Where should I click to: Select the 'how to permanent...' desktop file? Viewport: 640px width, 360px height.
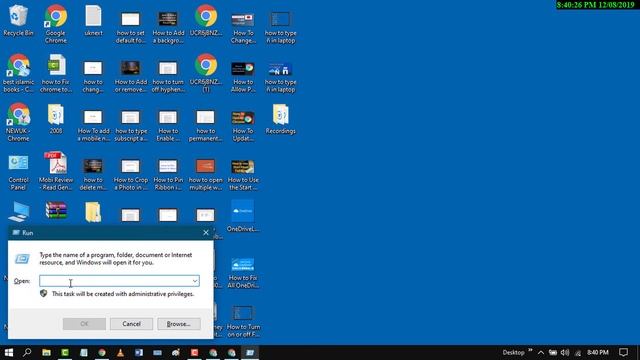tap(206, 125)
